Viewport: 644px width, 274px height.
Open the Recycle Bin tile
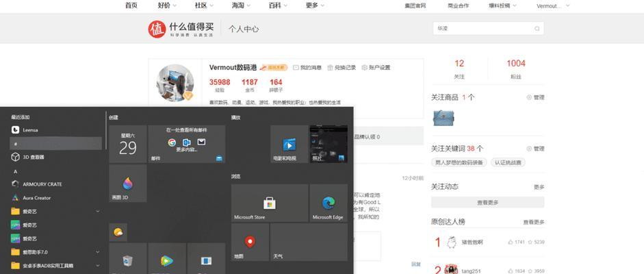(128, 258)
